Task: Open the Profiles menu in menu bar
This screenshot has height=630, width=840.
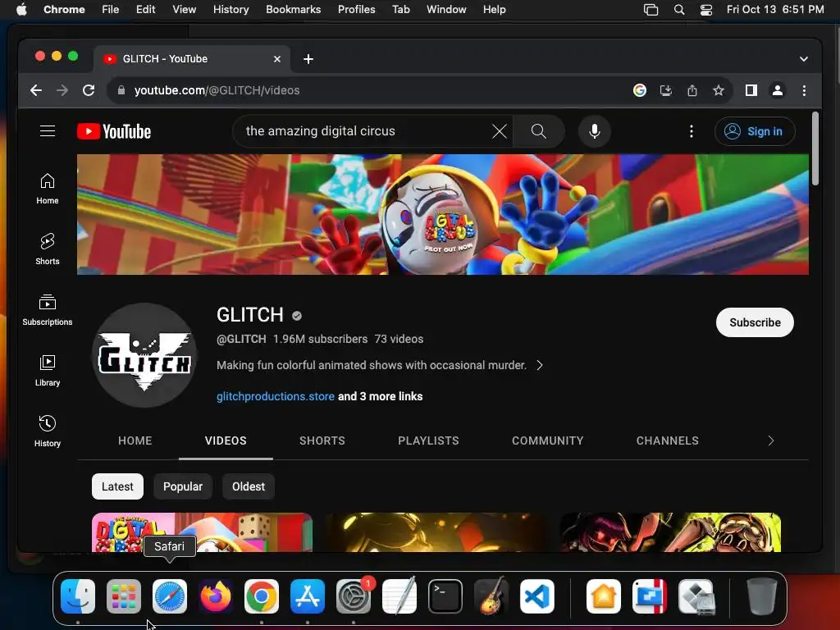Action: (x=356, y=9)
